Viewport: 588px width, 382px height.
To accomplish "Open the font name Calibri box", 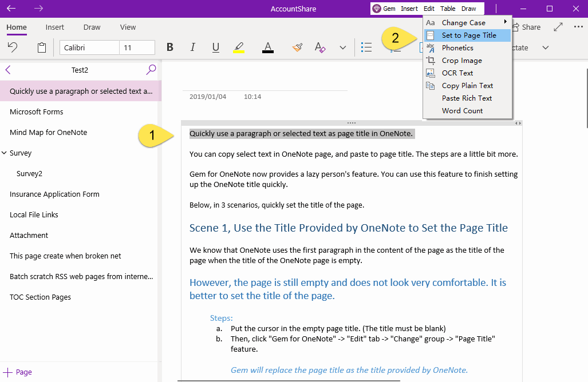I will [x=89, y=47].
